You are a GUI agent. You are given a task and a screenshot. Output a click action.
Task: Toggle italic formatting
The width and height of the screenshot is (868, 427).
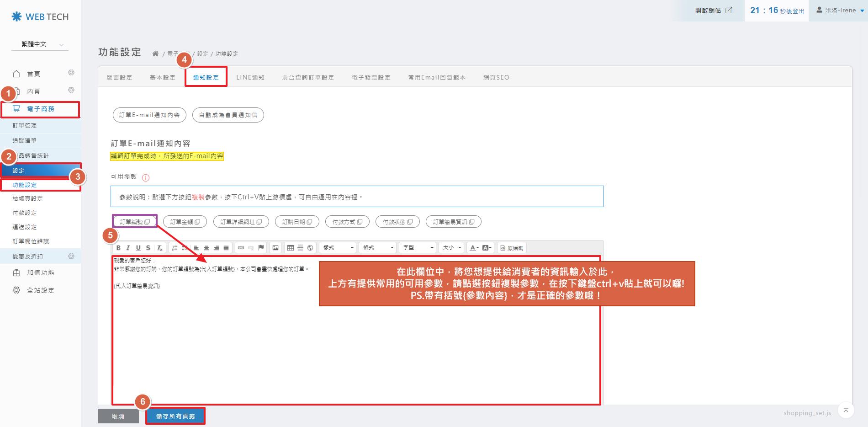(x=128, y=248)
